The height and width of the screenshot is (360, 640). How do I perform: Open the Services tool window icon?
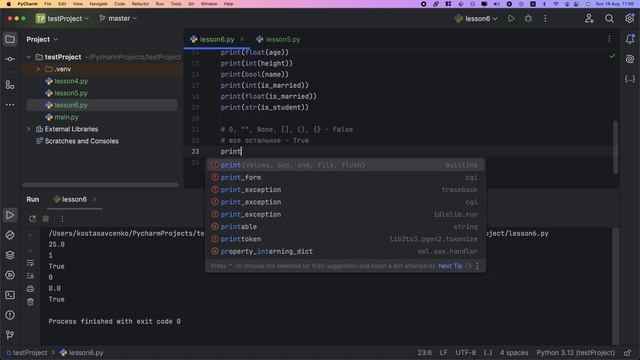click(10, 275)
